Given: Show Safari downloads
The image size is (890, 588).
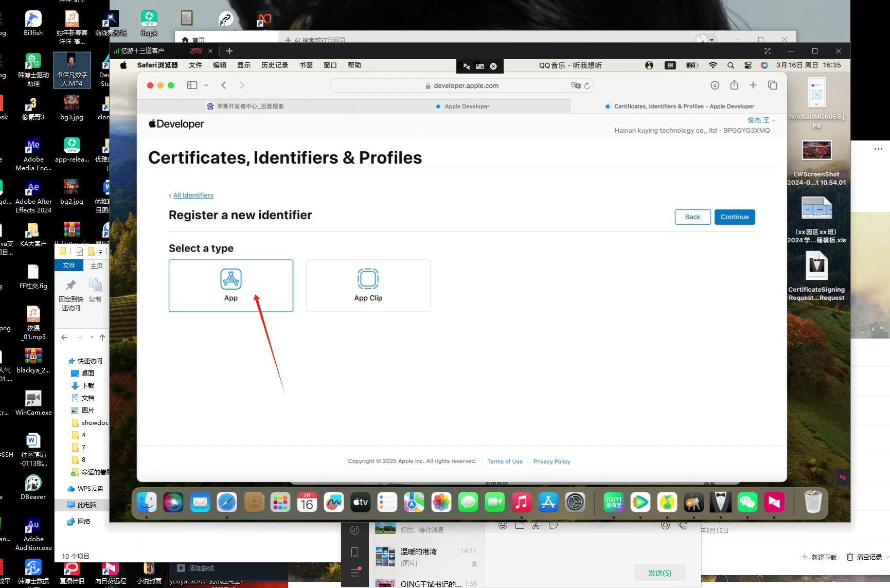Looking at the screenshot, I should [715, 85].
